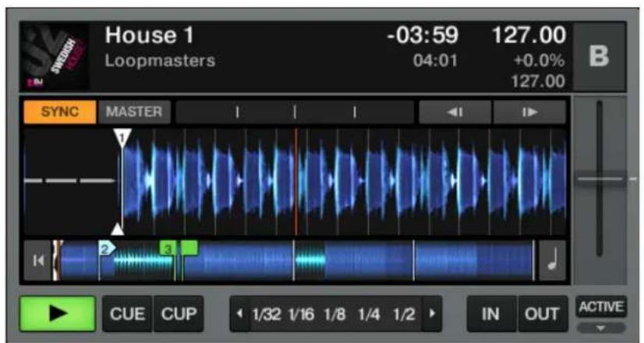The width and height of the screenshot is (644, 343).
Task: Click the phase meter bar
Action: click(x=295, y=111)
